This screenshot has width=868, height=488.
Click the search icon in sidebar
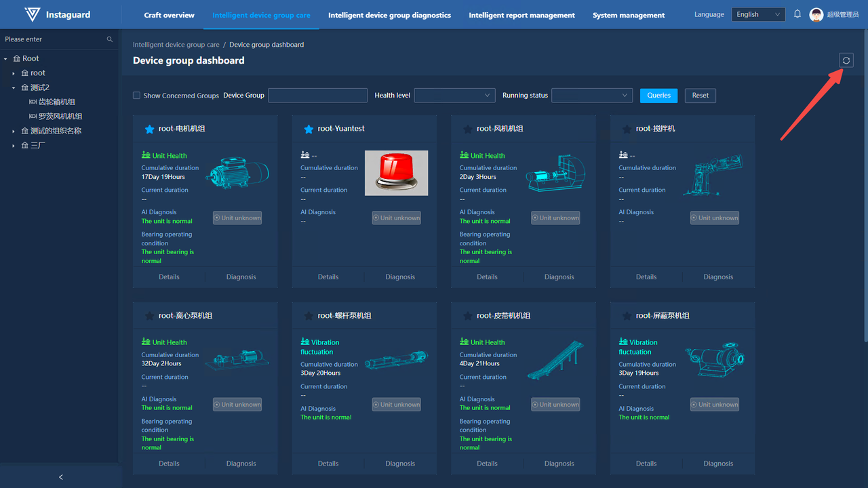[110, 39]
